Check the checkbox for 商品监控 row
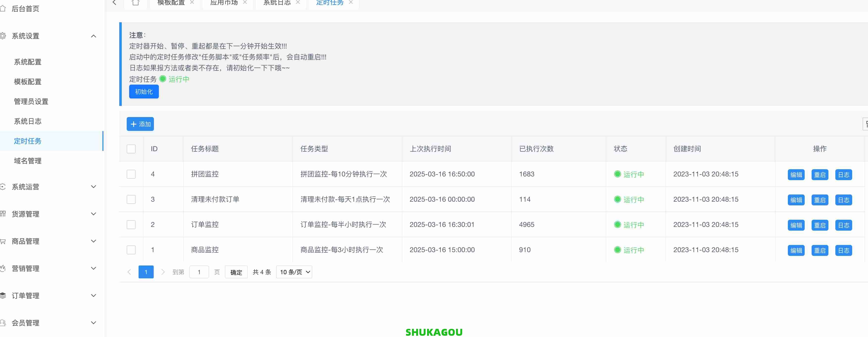 click(131, 250)
